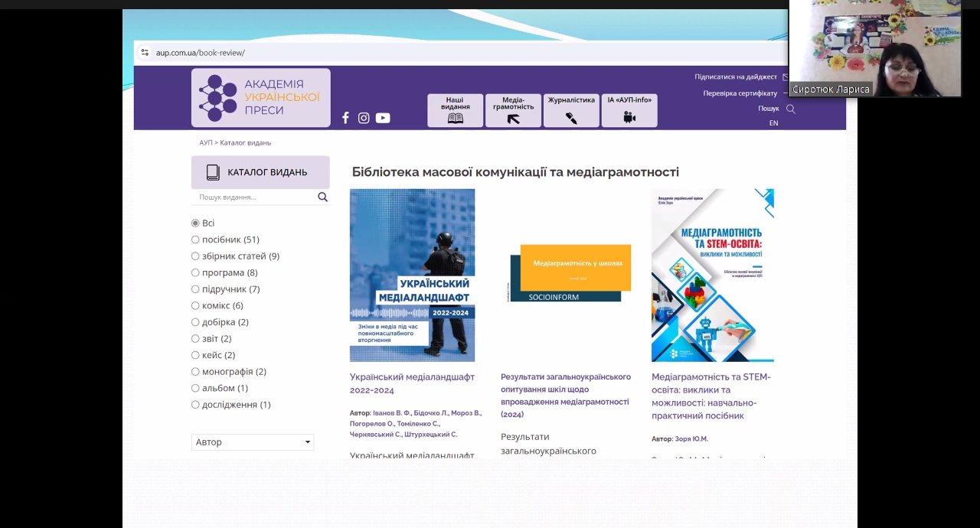Select the підручник (7) filter
The height and width of the screenshot is (528, 980).
tap(195, 289)
